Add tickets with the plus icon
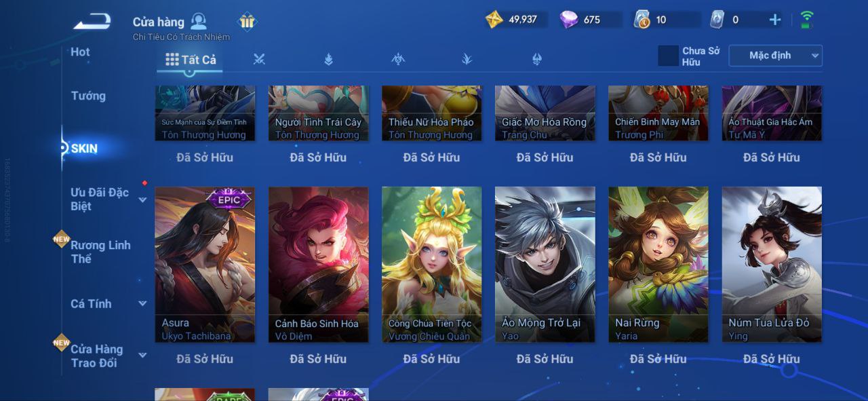Viewport: 868px width, 401px height. point(775,20)
